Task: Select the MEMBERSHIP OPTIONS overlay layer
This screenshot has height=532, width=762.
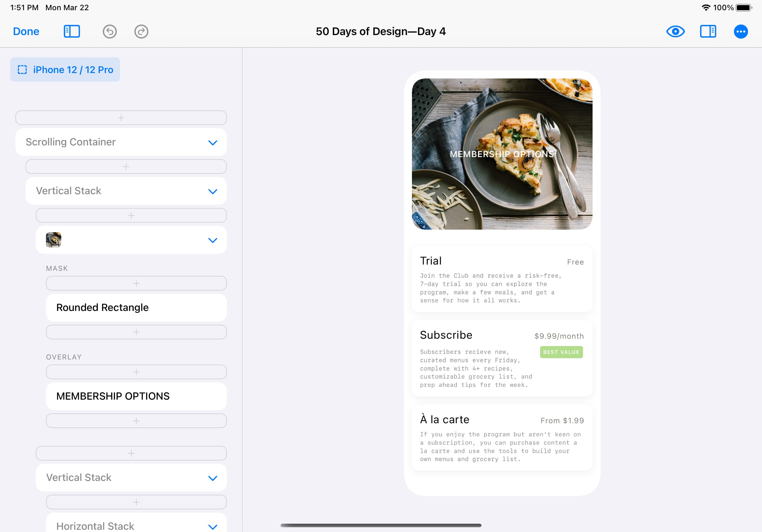Action: (x=136, y=396)
